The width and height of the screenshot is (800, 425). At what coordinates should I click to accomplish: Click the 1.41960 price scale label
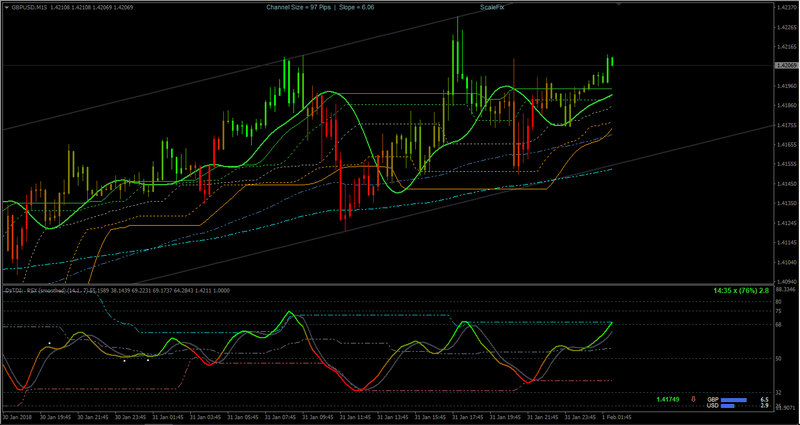(787, 86)
